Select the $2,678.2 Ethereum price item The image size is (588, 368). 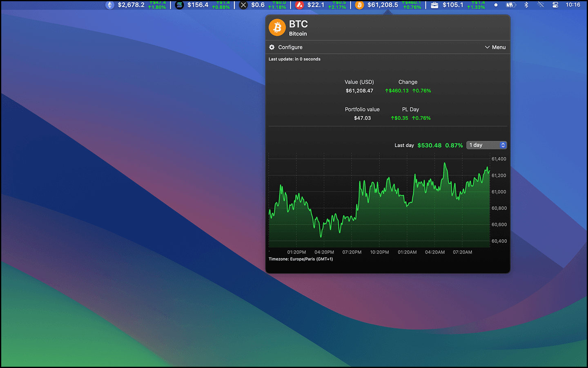[131, 5]
